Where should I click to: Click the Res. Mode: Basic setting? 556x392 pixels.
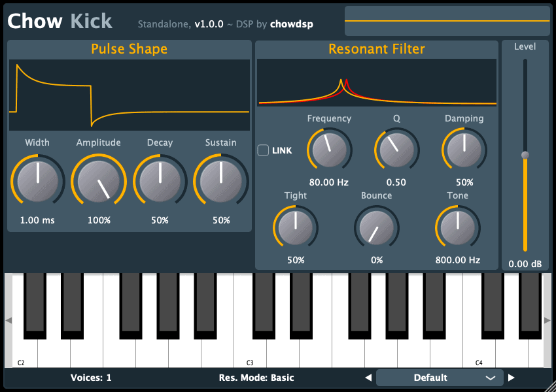click(x=256, y=378)
